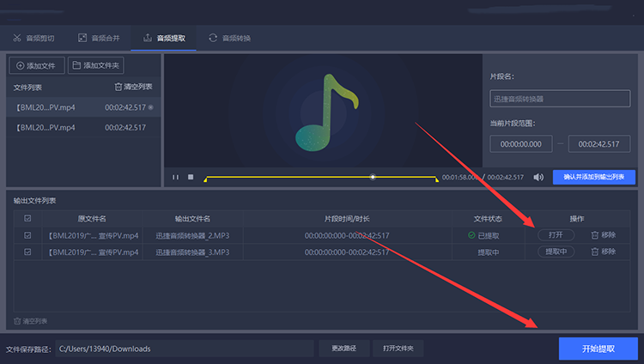
Task: Click 打开 button for the extracted file
Action: tap(556, 235)
